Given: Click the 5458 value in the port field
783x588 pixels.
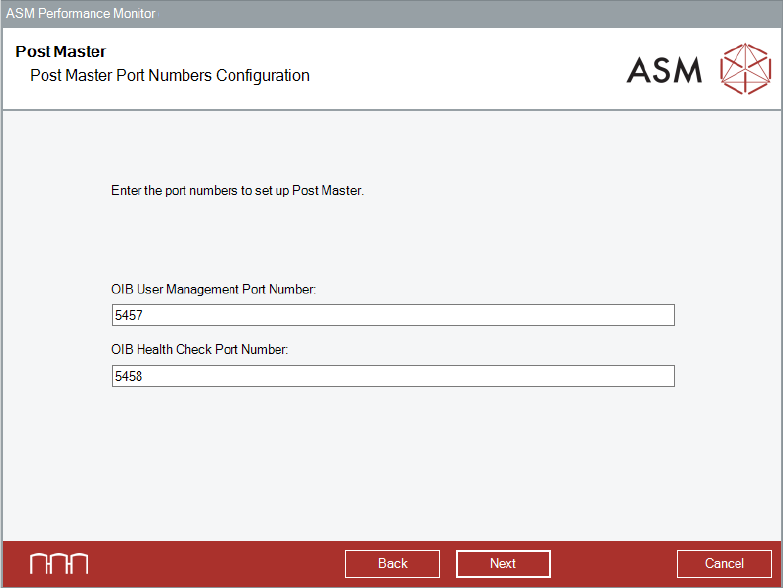Looking at the screenshot, I should tap(130, 376).
